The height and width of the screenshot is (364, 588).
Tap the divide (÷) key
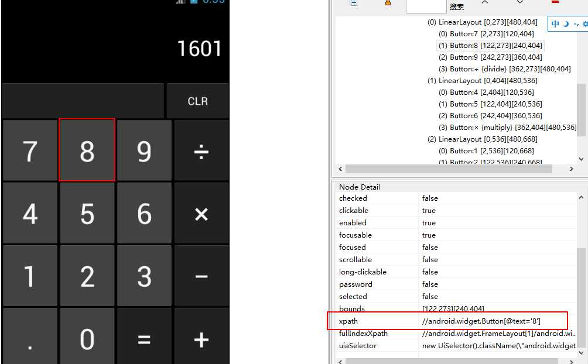pos(201,151)
